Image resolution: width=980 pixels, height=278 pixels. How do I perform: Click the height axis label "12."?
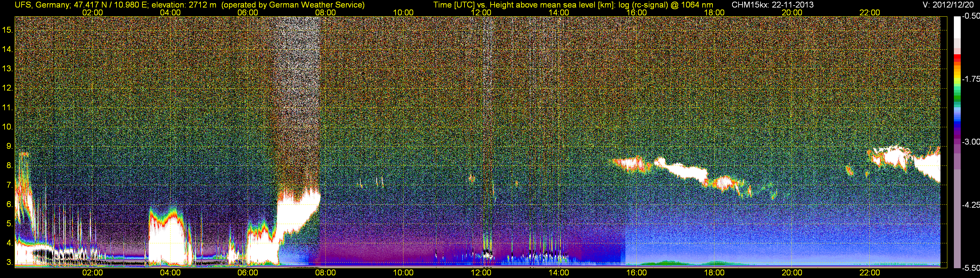pos(8,88)
